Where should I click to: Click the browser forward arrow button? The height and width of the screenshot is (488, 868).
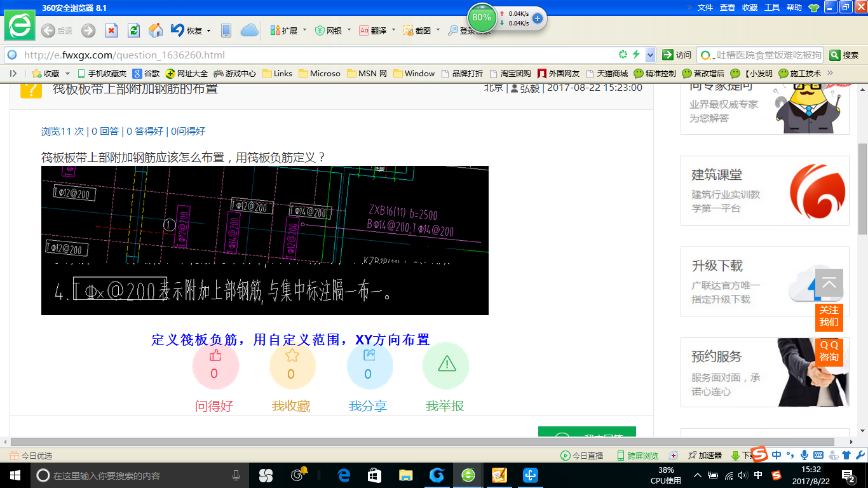(88, 30)
